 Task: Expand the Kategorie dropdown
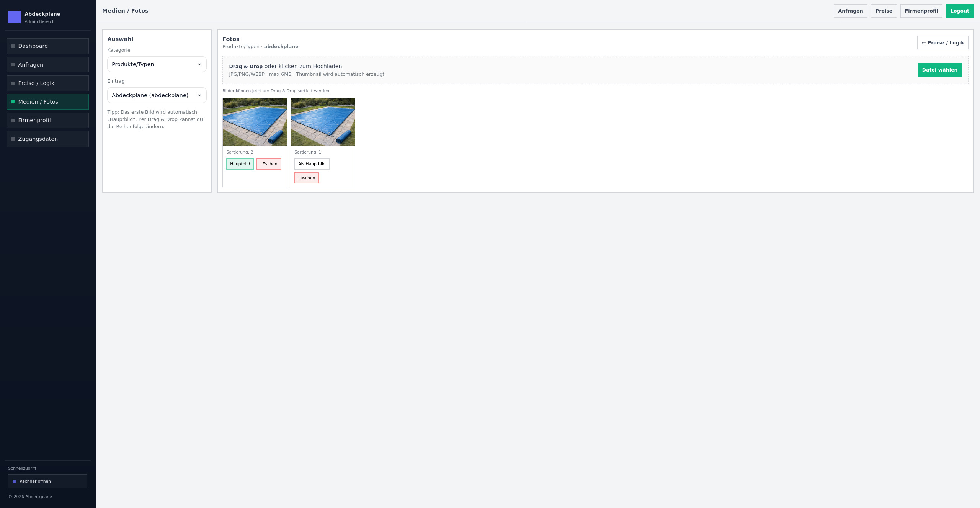coord(157,64)
